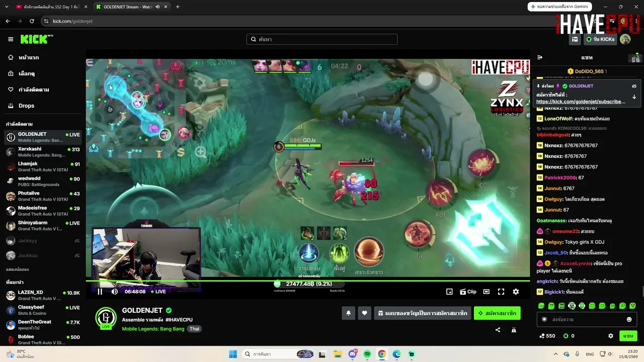The height and width of the screenshot is (362, 644).
Task: Open Xerxkashi channel in sidebar
Action: [x=43, y=152]
